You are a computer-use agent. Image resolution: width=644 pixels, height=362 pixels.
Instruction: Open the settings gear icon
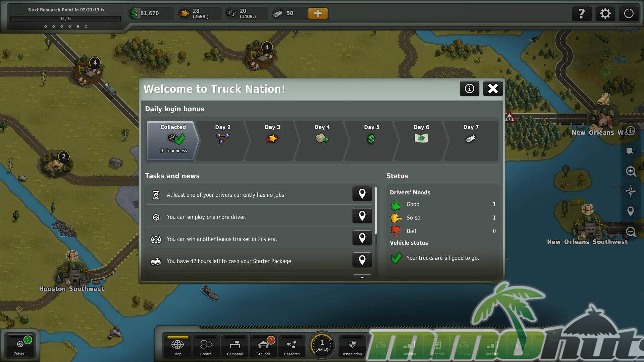(605, 14)
